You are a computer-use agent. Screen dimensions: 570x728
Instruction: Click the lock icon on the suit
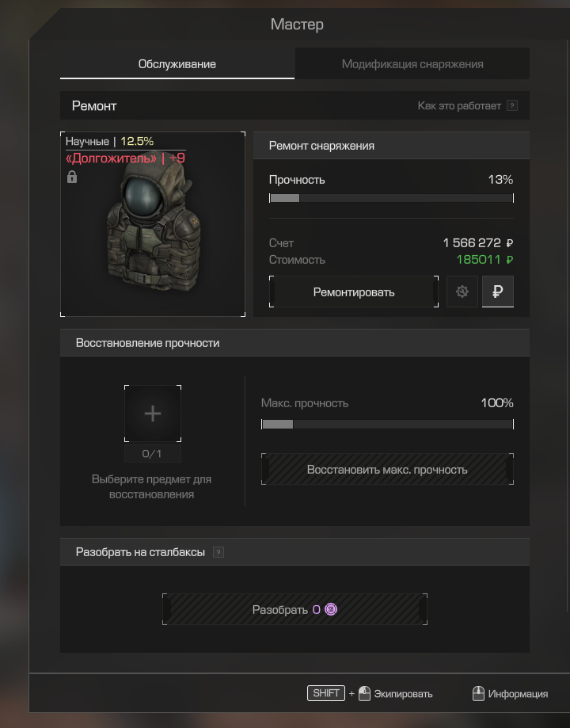pyautogui.click(x=72, y=177)
